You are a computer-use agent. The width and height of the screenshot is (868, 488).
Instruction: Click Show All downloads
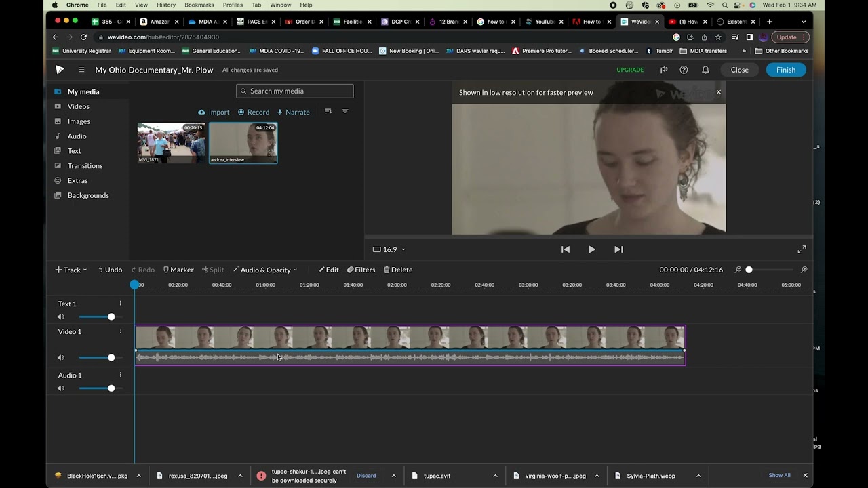coord(779,476)
